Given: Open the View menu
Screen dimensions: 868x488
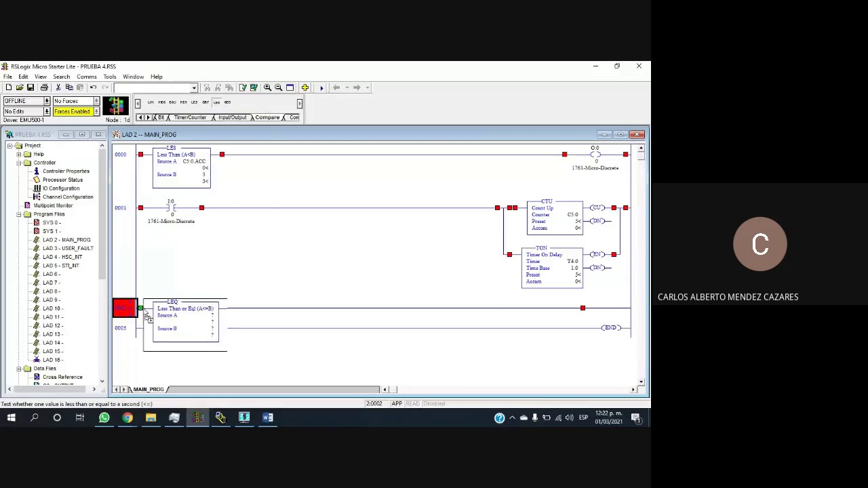Looking at the screenshot, I should point(41,77).
